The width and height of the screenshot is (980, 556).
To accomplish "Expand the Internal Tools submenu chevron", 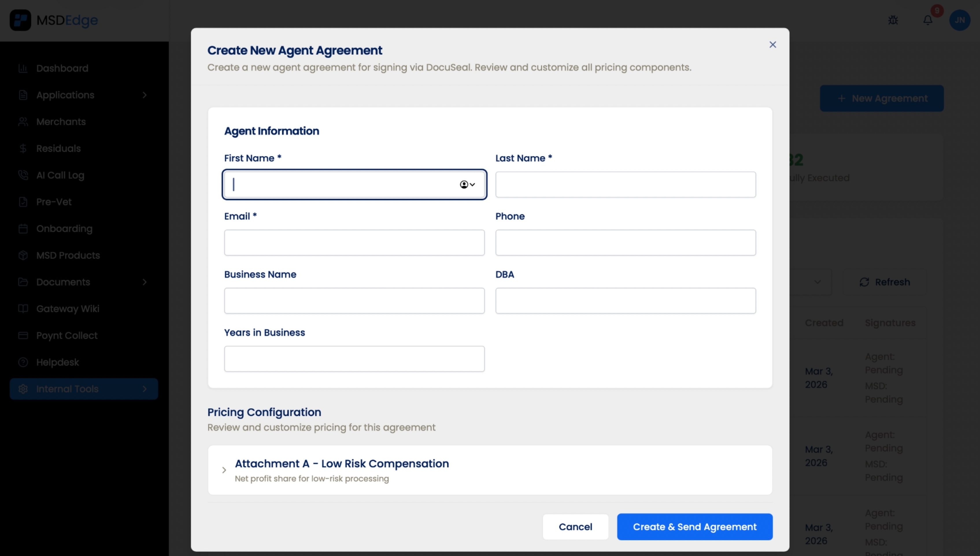I will click(x=144, y=389).
